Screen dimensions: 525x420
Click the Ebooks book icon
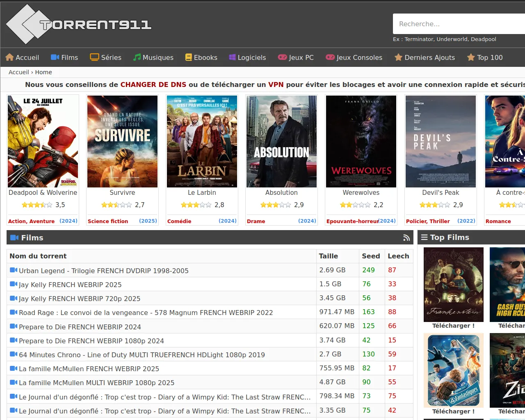tap(189, 57)
